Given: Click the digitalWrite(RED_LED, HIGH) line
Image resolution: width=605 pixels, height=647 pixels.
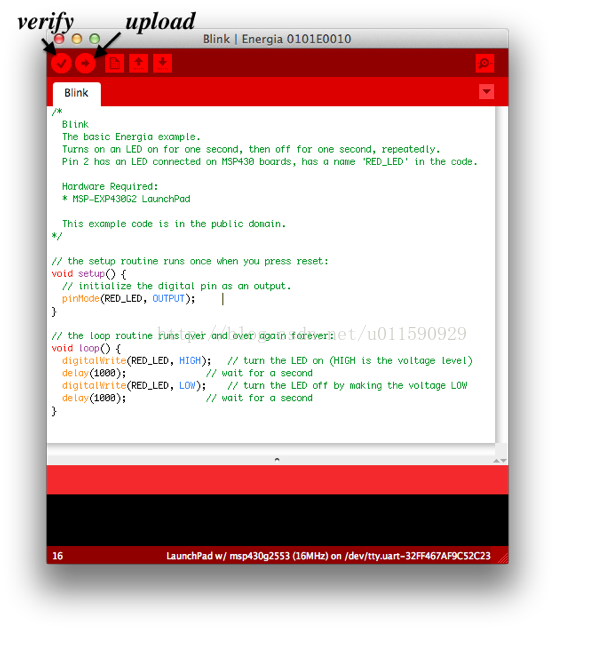Looking at the screenshot, I should click(137, 361).
